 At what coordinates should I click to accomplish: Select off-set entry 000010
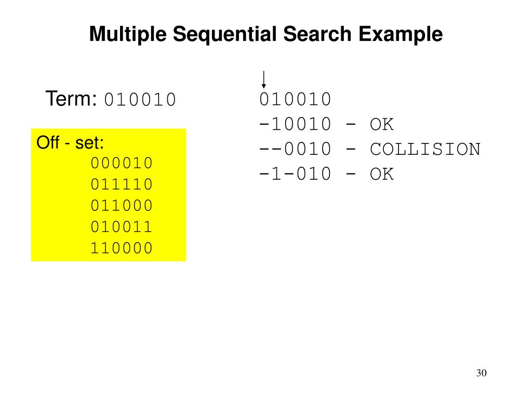122,163
